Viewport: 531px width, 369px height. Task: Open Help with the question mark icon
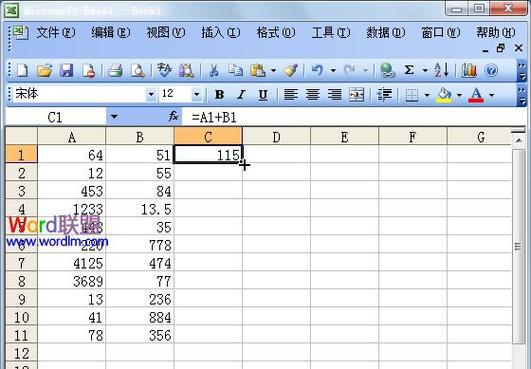(x=491, y=70)
